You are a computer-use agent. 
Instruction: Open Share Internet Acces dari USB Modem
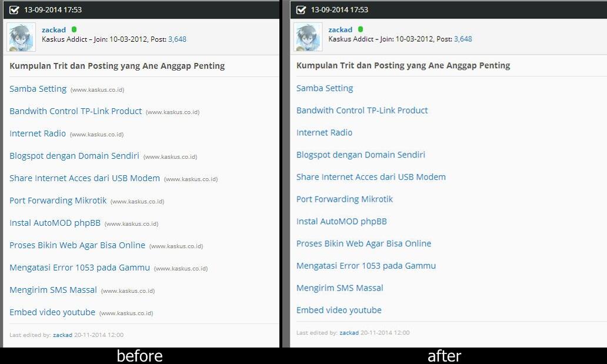(84, 178)
